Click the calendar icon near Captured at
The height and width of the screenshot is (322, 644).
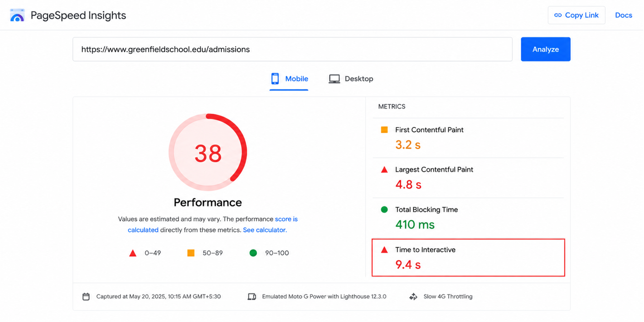(x=86, y=297)
